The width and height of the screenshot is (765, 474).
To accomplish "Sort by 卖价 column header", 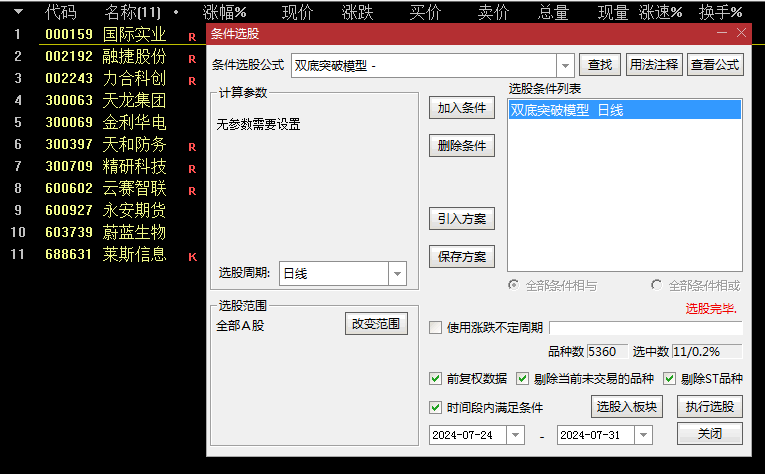I will tap(493, 12).
